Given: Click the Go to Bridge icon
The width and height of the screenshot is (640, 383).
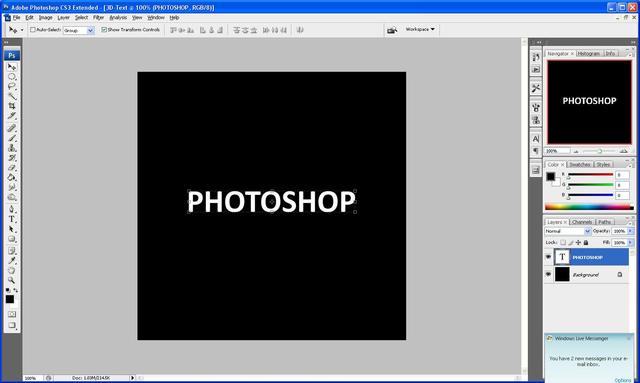Looking at the screenshot, I should click(x=392, y=30).
